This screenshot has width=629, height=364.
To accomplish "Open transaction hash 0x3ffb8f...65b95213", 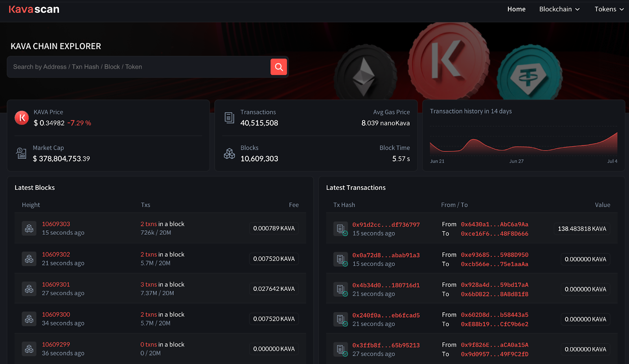I will pyautogui.click(x=386, y=345).
